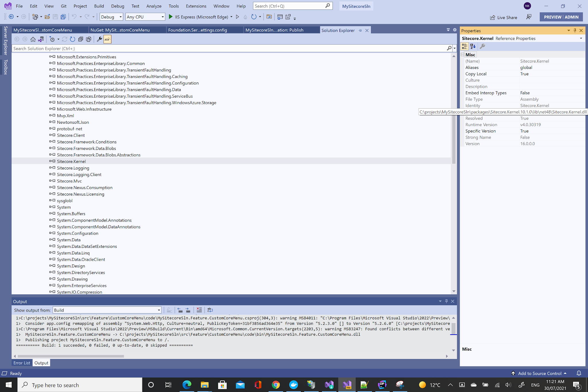Image resolution: width=588 pixels, height=392 pixels.
Task: Toggle Word Wrap in the Output window
Action: click(210, 310)
